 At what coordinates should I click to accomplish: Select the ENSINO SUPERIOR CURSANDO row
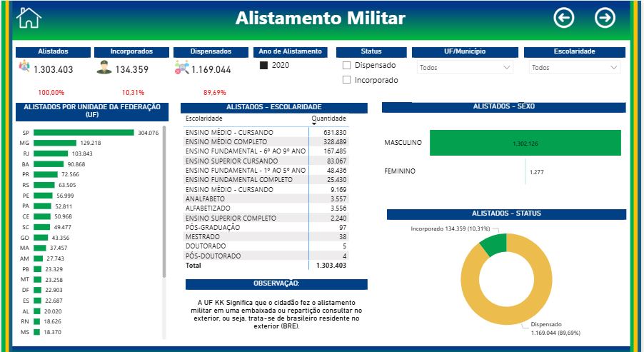(266, 161)
